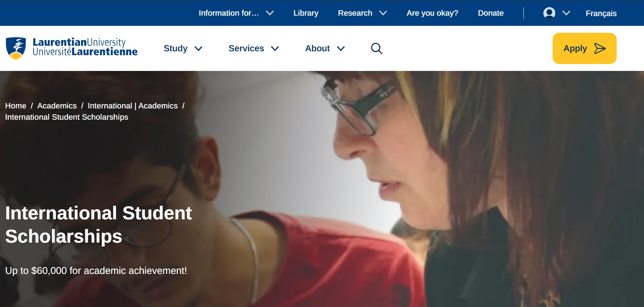644x307 pixels.
Task: Click the International Student Scholarships heading
Action: (x=98, y=224)
